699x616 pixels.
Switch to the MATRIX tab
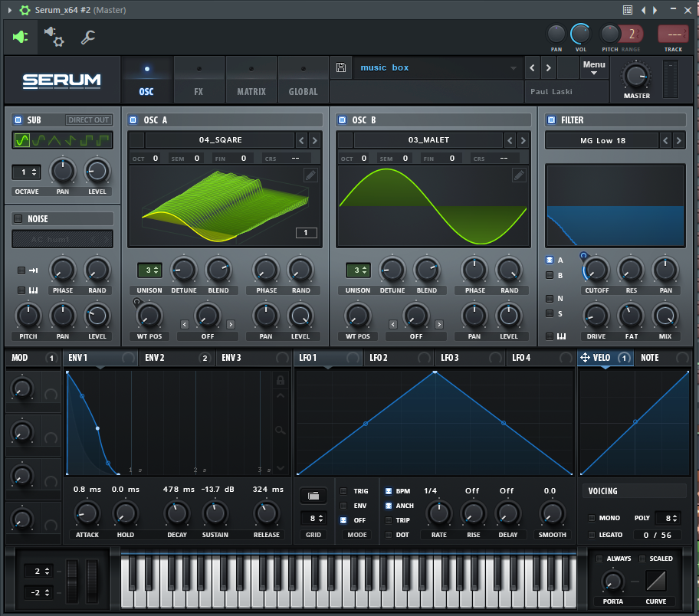251,80
